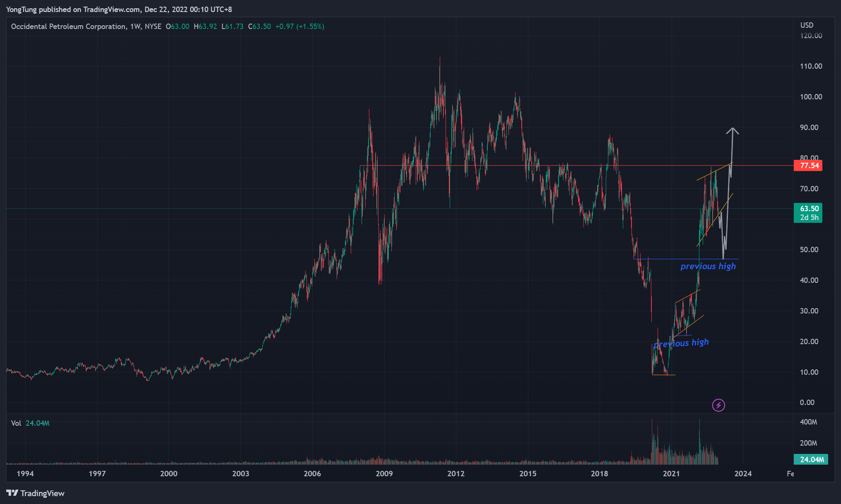The width and height of the screenshot is (841, 504).
Task: Click the 0.00 price axis label
Action: (x=807, y=403)
